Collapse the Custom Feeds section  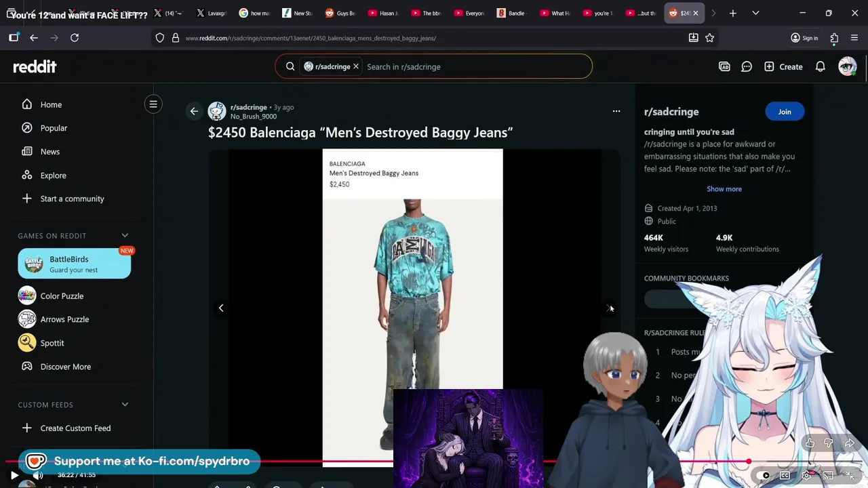tap(125, 405)
